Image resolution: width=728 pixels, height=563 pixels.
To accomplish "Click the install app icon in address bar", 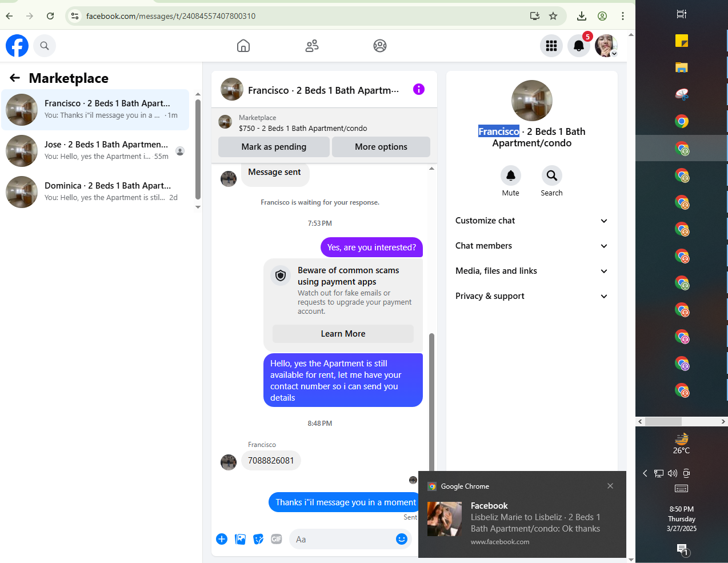I will 535,16.
